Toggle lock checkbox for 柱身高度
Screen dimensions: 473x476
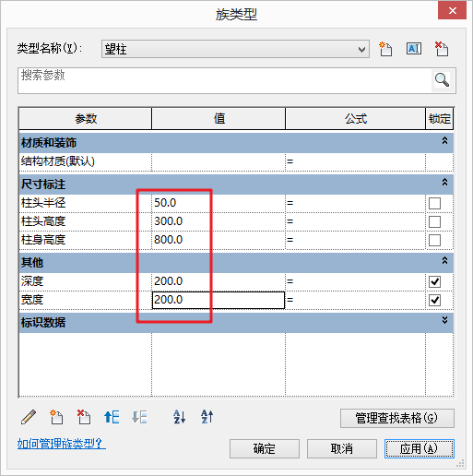(x=434, y=240)
